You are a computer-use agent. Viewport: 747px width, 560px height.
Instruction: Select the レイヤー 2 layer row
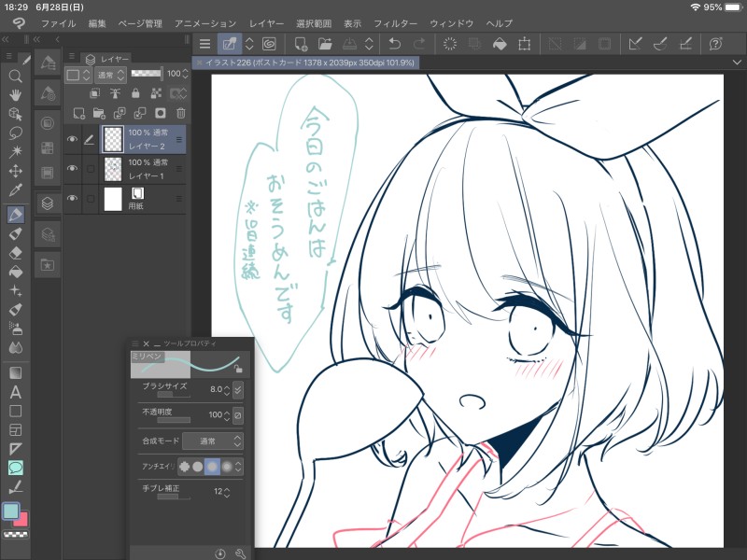click(x=125, y=139)
